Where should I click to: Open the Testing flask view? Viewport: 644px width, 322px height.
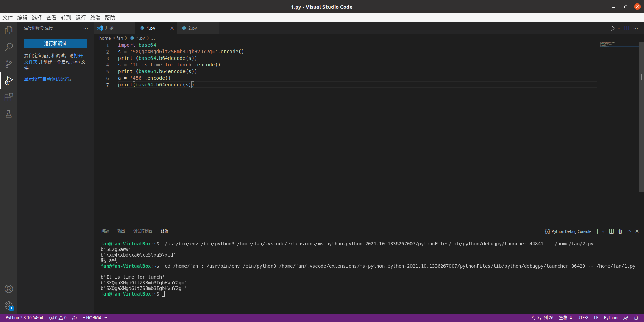click(x=9, y=114)
